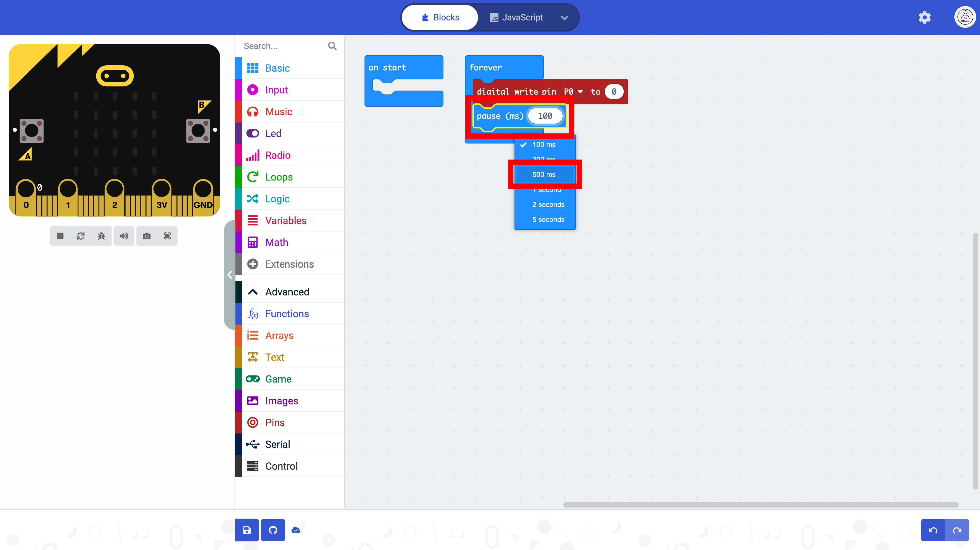
Task: Open the Pins toolbox category
Action: (275, 423)
